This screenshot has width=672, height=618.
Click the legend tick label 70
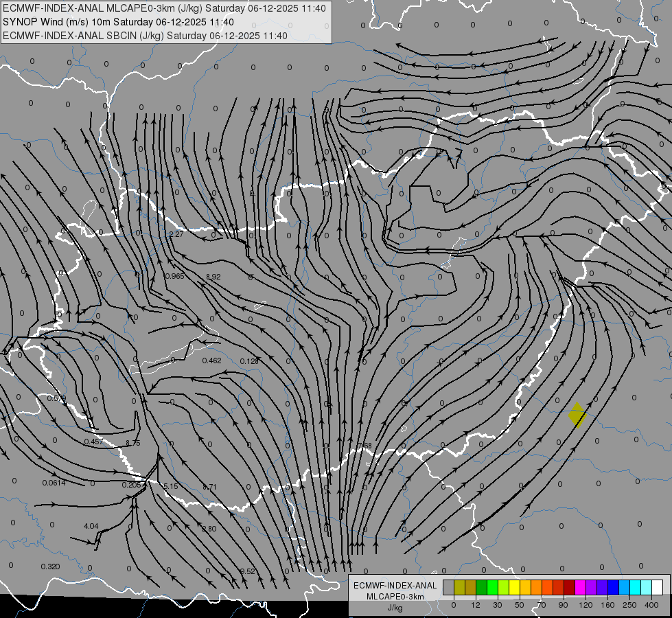[x=542, y=605]
